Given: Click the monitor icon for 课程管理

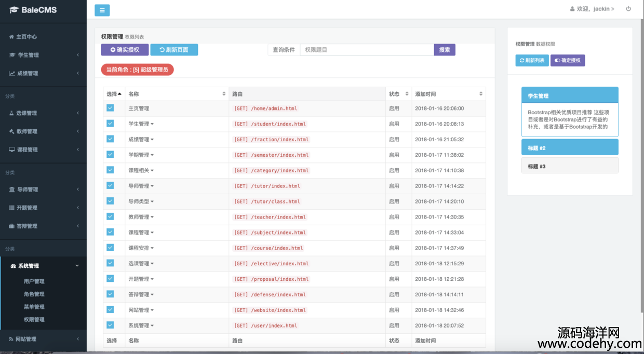Looking at the screenshot, I should 12,149.
